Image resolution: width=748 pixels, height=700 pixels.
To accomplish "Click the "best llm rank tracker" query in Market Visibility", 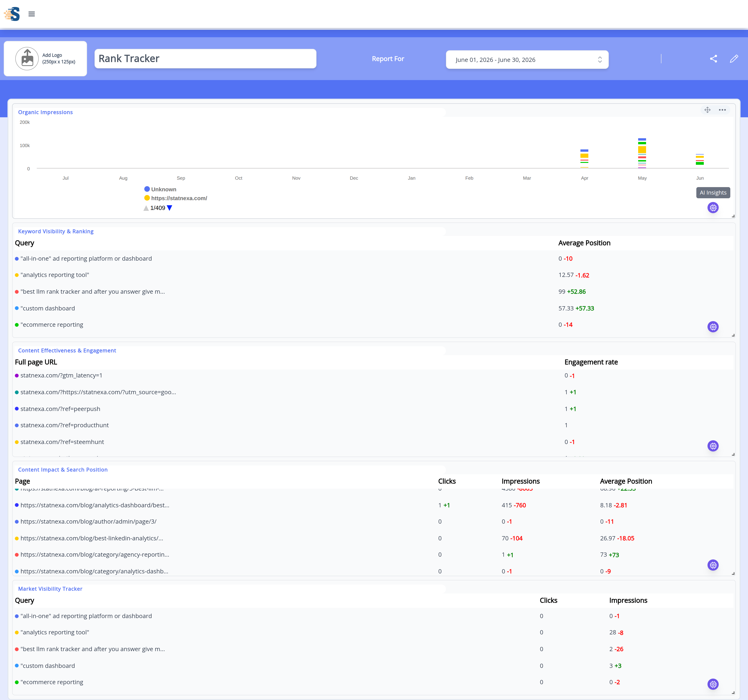I will pyautogui.click(x=93, y=649).
